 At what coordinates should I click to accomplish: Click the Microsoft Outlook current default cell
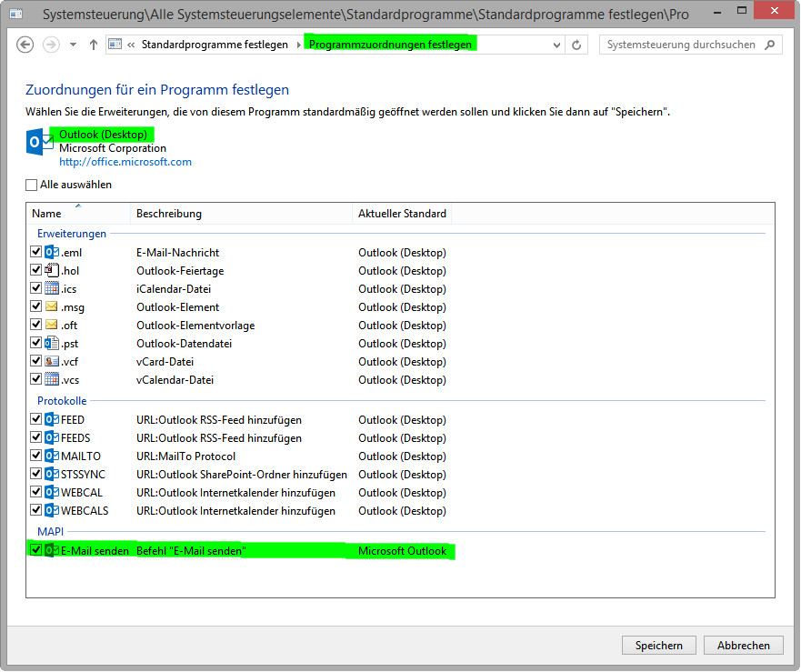pyautogui.click(x=403, y=551)
